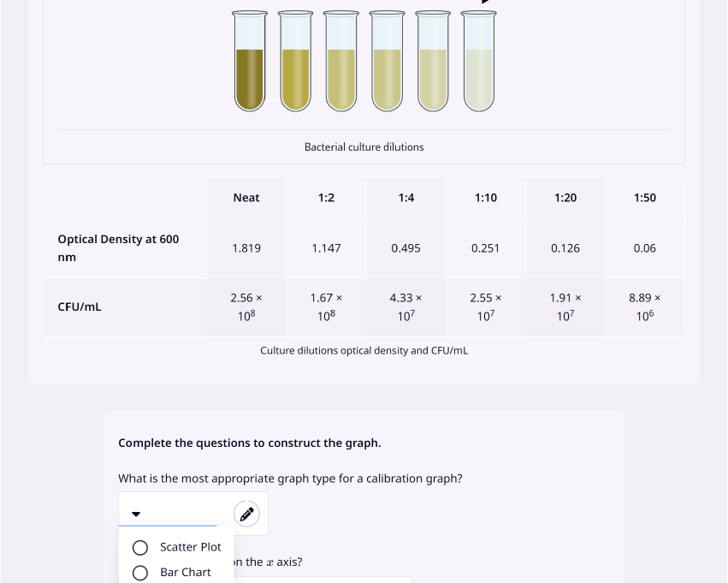Click the 8.89 × 10⁶ CFU/mL cell
Viewport: 728px width, 583px height.
(645, 307)
